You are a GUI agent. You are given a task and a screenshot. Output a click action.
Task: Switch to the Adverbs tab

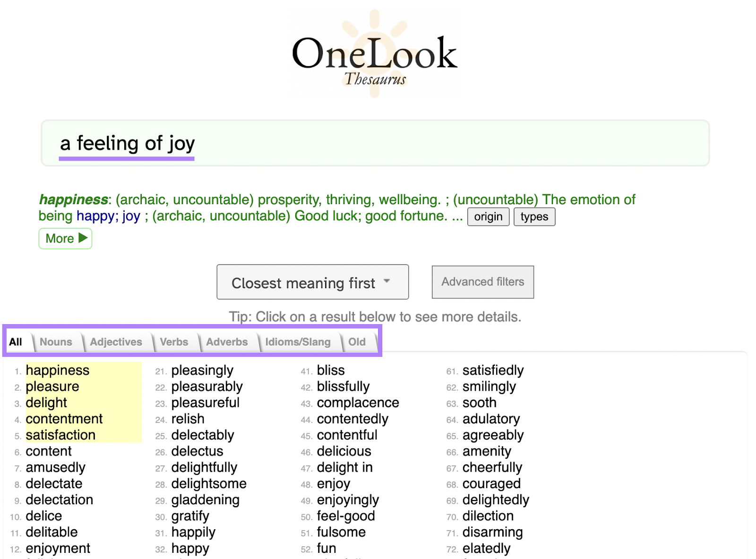[x=227, y=342]
